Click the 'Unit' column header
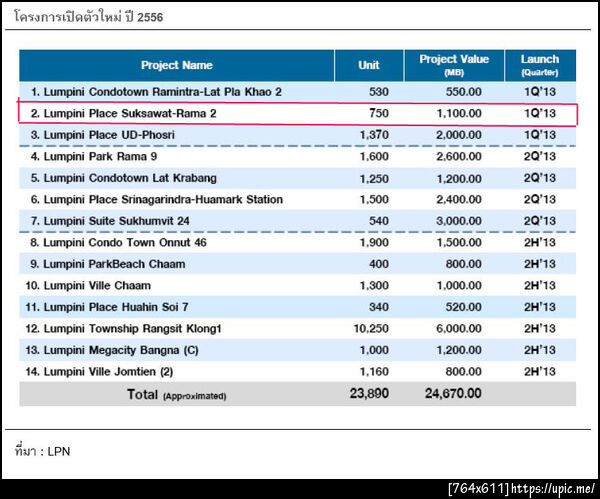The height and width of the screenshot is (499, 600). click(x=369, y=65)
